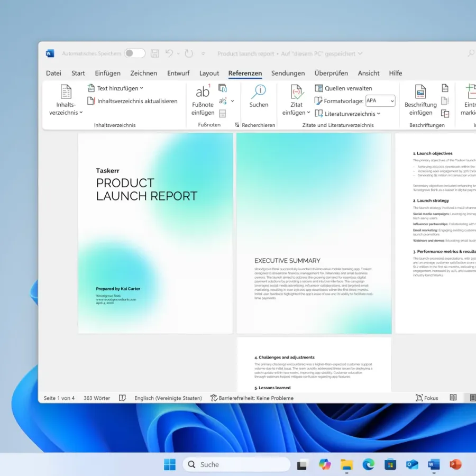476x476 pixels.
Task: Open PowerPoint from the taskbar
Action: coord(455,464)
